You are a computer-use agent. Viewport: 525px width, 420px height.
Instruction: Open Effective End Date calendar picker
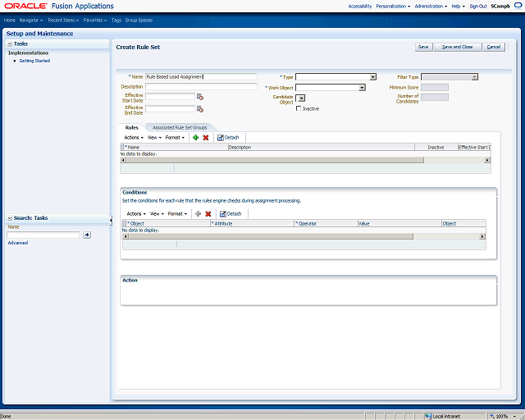[x=200, y=109]
